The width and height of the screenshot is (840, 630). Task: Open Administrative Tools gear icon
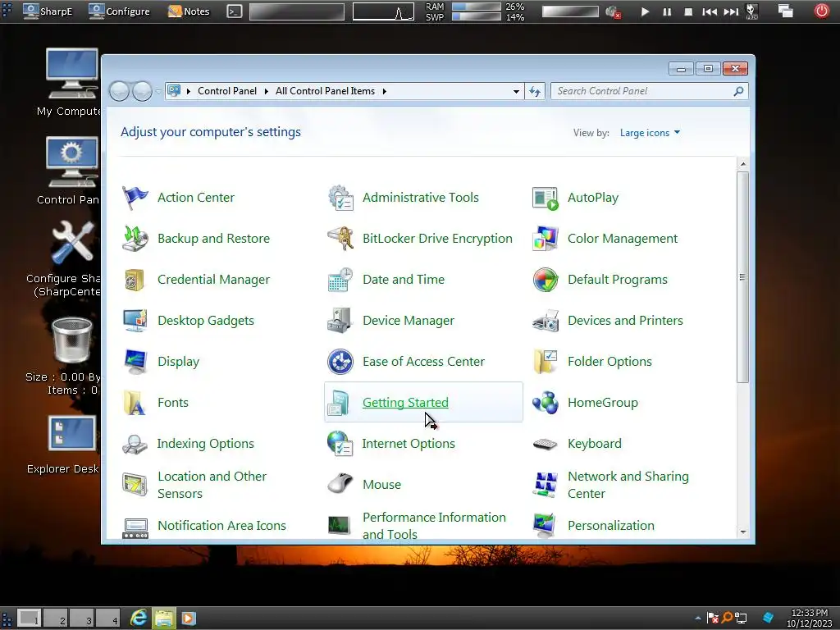[x=340, y=198]
